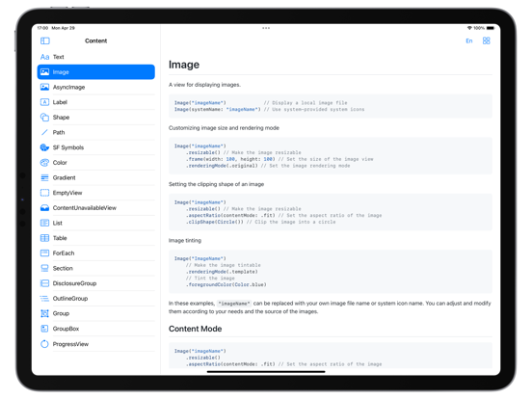Open the AsyncImage topic
Viewport: 532px width, 399px height.
(96, 87)
